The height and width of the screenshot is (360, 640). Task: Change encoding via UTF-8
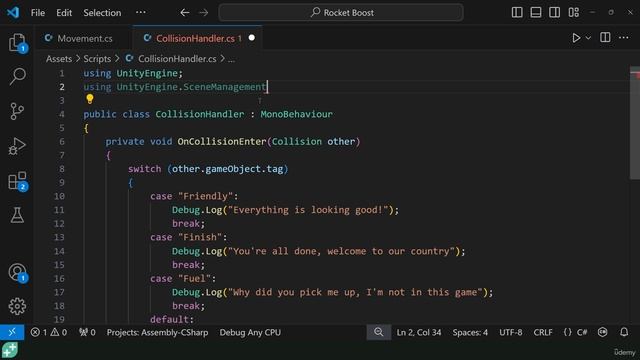tap(511, 332)
